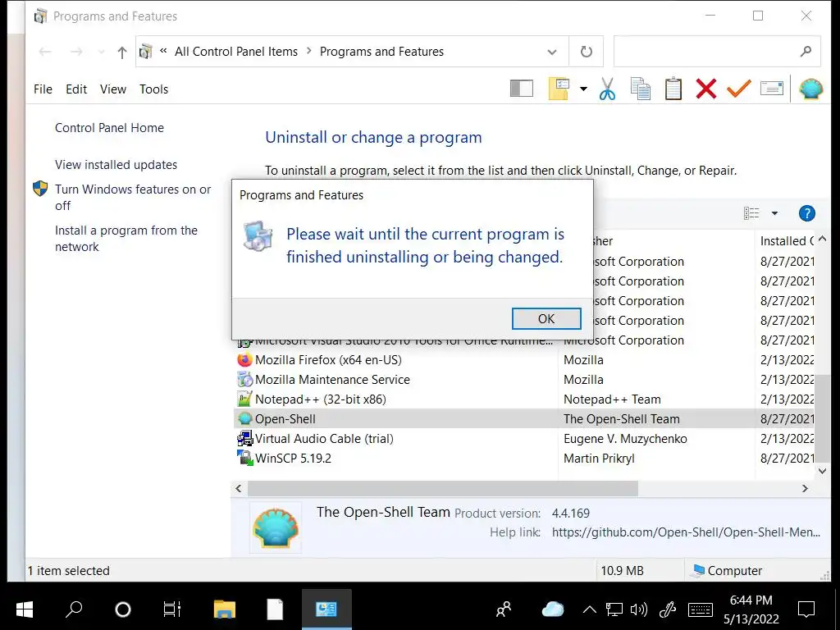Image resolution: width=840 pixels, height=630 pixels.
Task: Click the Email envelope toolbar icon
Action: click(x=771, y=89)
